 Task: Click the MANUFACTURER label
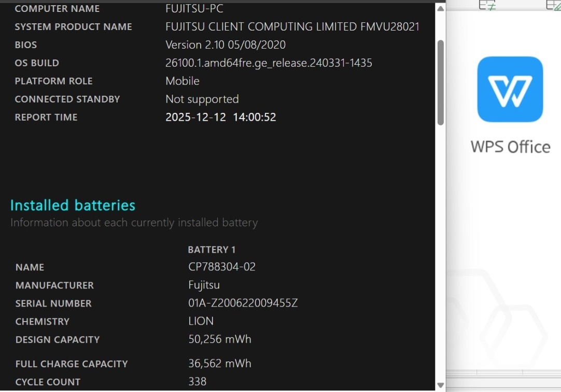[55, 285]
